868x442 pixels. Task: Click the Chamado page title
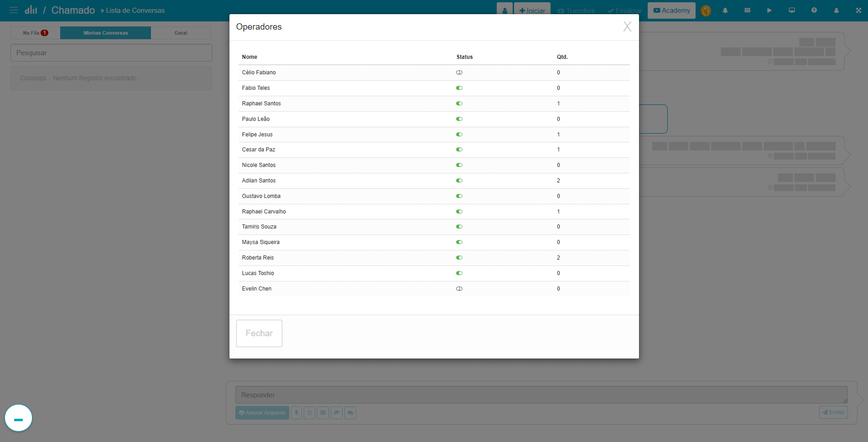point(73,10)
